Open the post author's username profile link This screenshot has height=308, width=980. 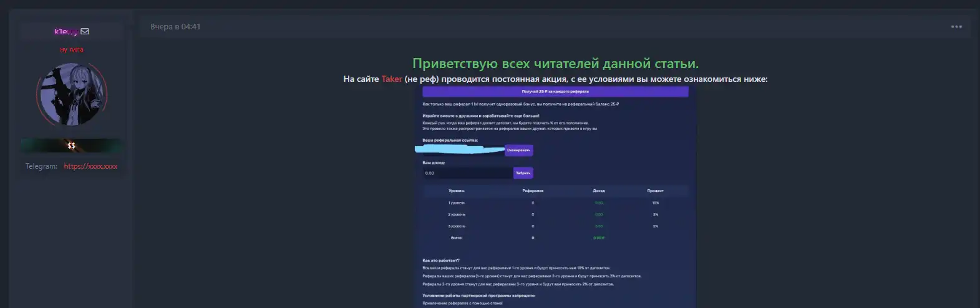point(66,31)
